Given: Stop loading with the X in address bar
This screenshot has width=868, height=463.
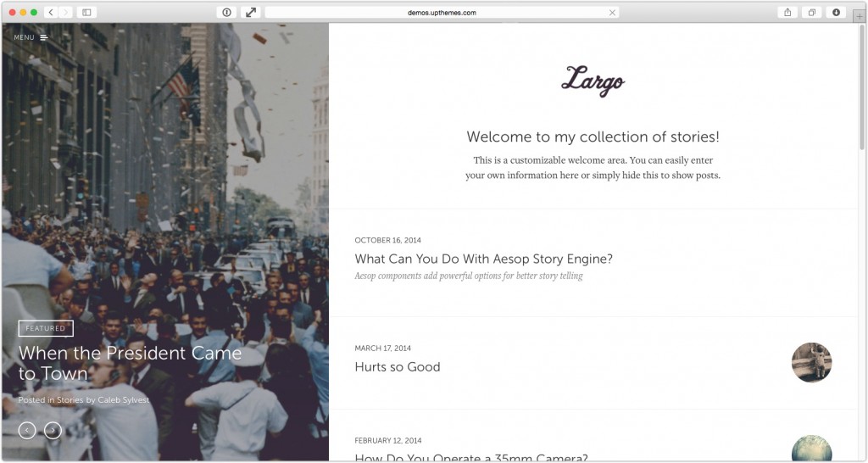Looking at the screenshot, I should point(612,13).
